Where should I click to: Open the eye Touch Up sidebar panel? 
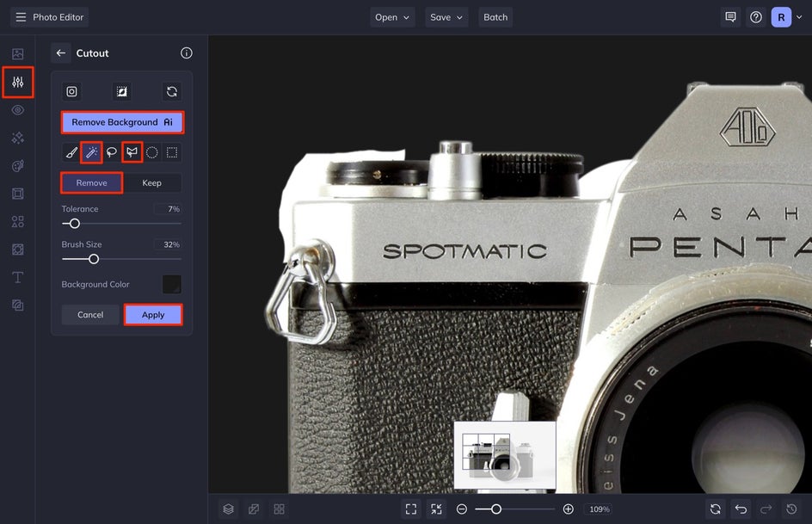[x=17, y=110]
